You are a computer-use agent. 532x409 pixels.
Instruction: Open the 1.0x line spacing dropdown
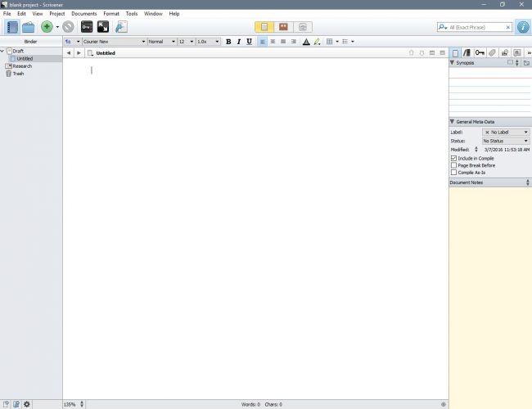pyautogui.click(x=208, y=42)
